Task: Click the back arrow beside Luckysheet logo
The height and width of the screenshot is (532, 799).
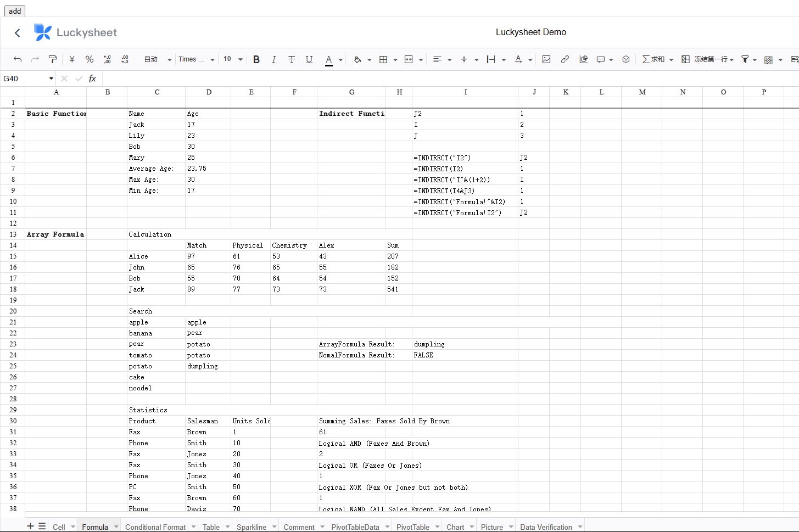Action: pos(17,32)
